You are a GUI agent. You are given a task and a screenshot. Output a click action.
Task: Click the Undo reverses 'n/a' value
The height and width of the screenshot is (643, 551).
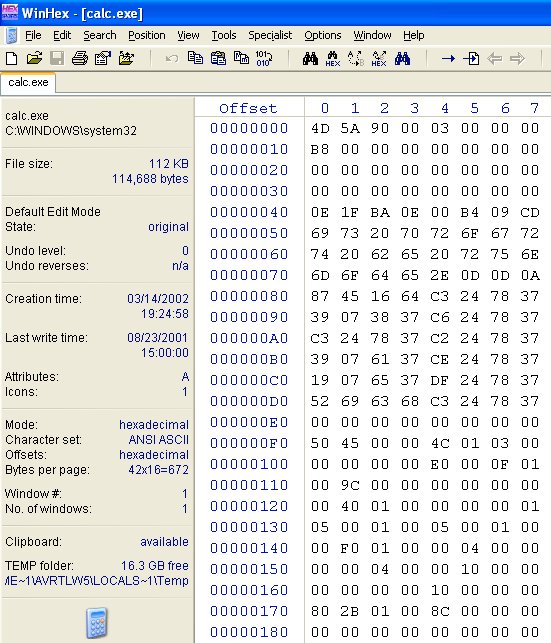(x=180, y=266)
